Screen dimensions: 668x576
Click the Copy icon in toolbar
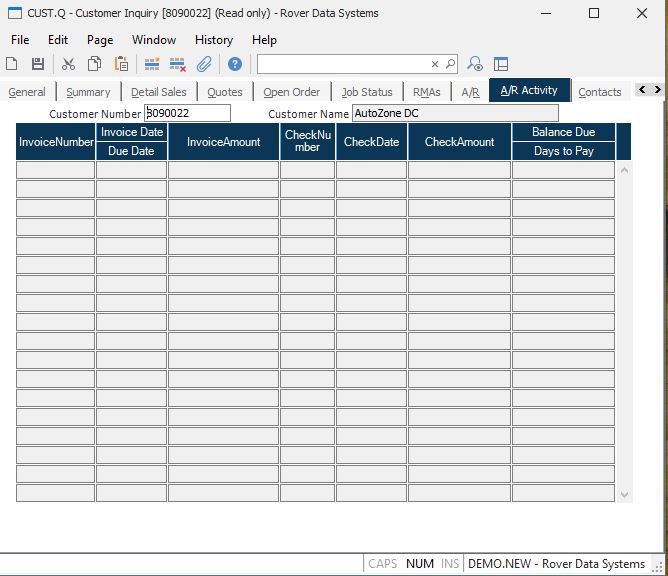tap(94, 64)
